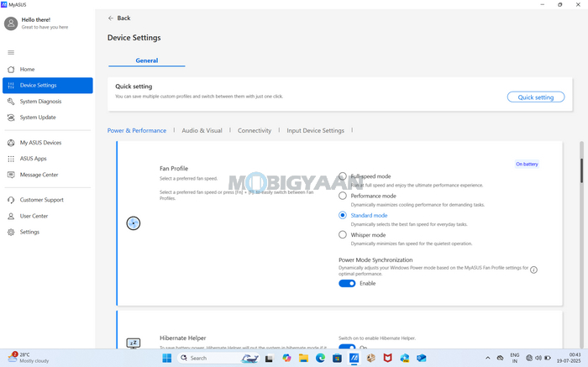Select the Connectivity section

[255, 130]
